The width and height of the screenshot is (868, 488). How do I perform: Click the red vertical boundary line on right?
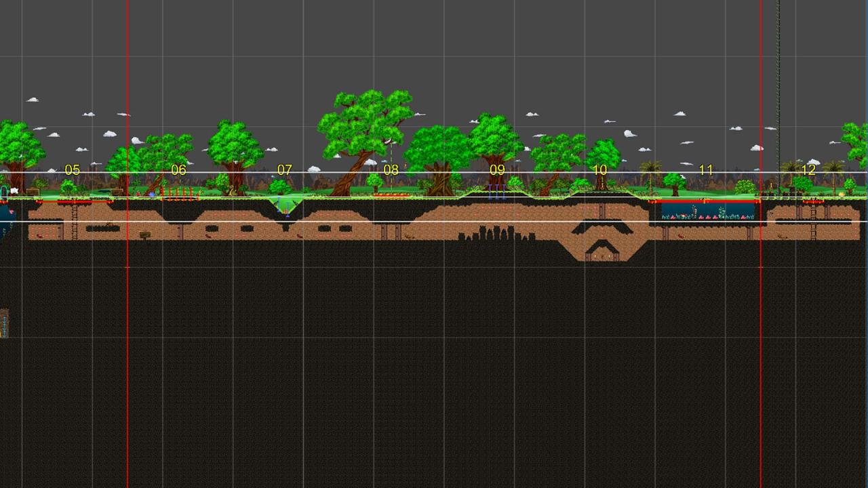761,339
